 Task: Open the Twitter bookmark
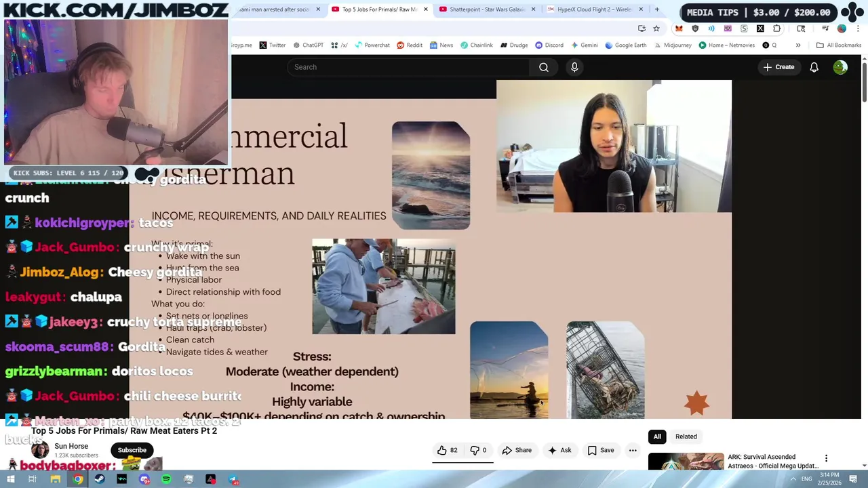272,45
